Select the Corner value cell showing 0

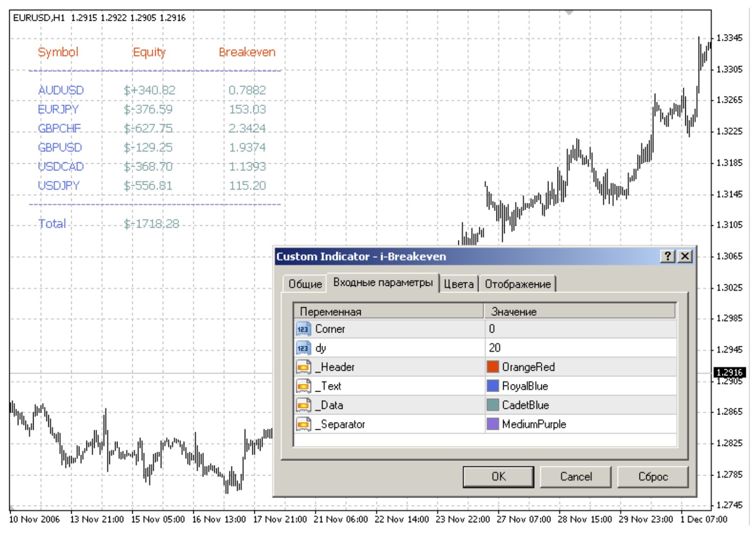click(581, 329)
